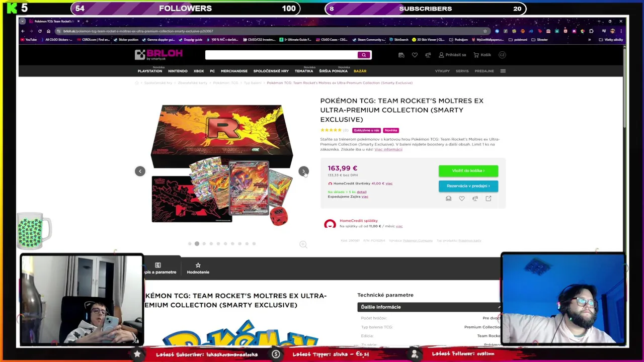Open the NINTENDO menu
644x362 pixels.
pos(178,71)
